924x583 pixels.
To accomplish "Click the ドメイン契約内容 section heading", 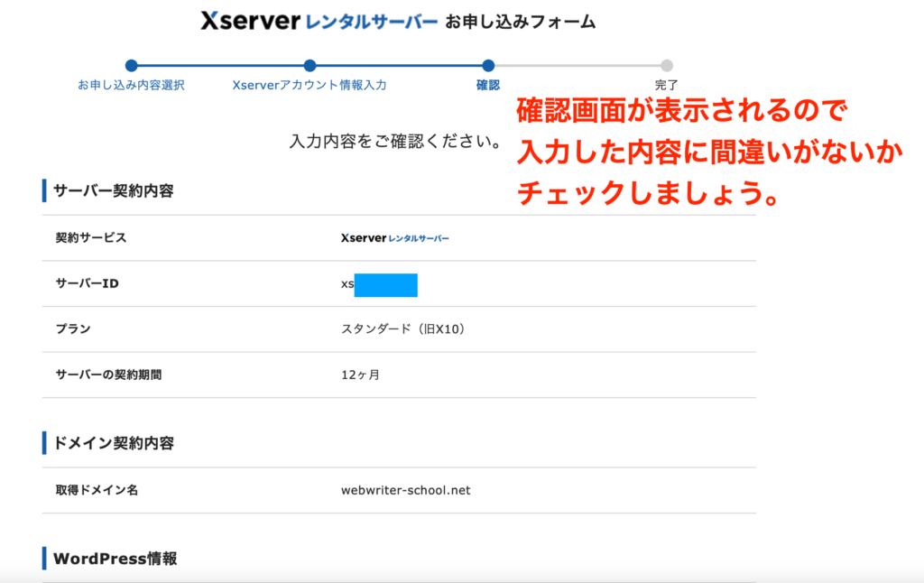I will [113, 443].
